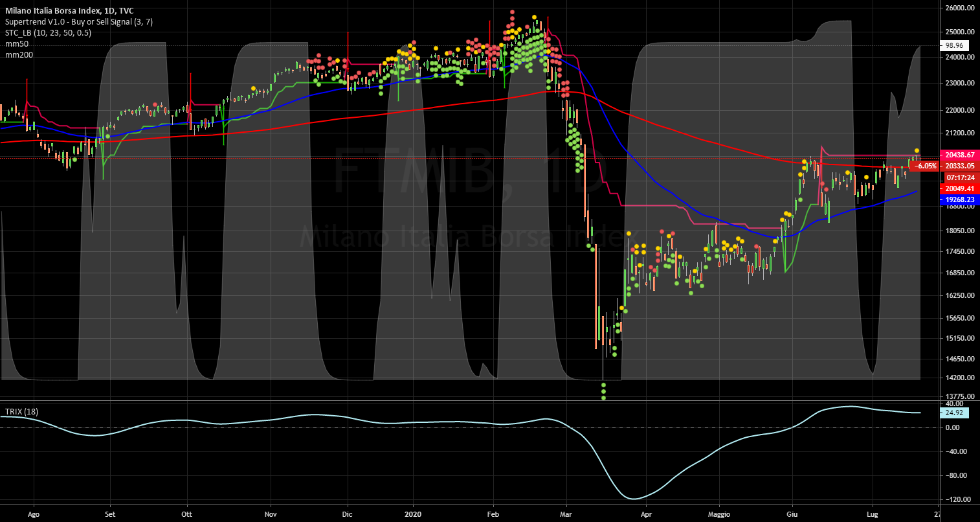Click the 98.96 STC value label
This screenshot has height=522, width=980.
coord(955,46)
